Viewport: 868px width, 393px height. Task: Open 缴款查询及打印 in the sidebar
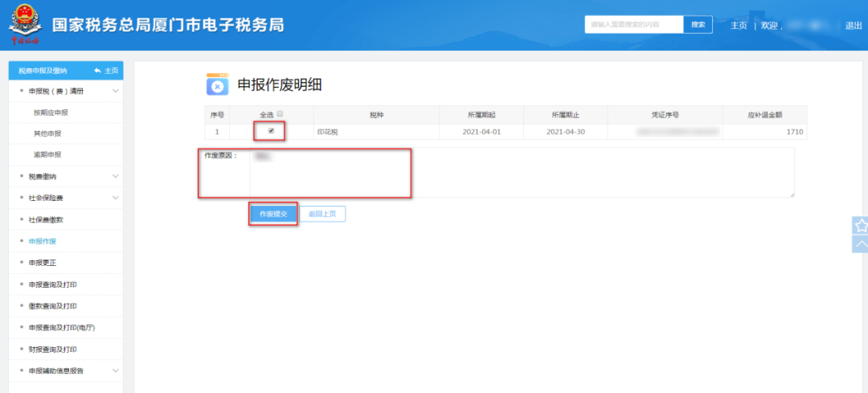[x=53, y=306]
